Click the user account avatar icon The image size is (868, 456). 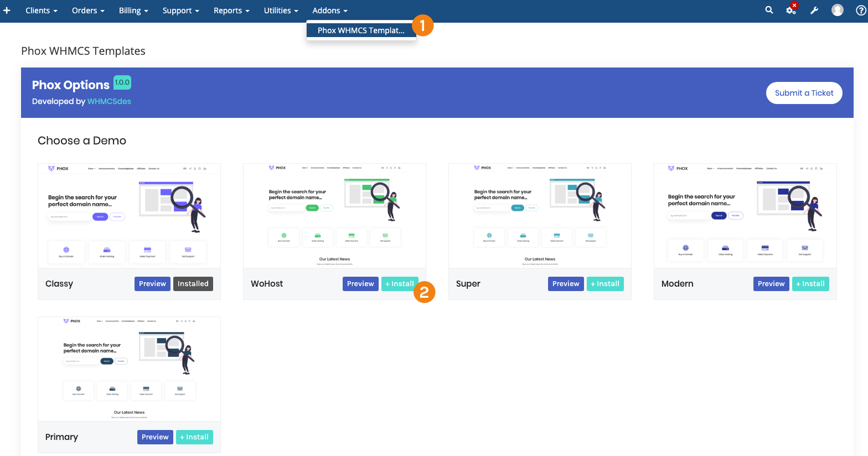coord(838,11)
